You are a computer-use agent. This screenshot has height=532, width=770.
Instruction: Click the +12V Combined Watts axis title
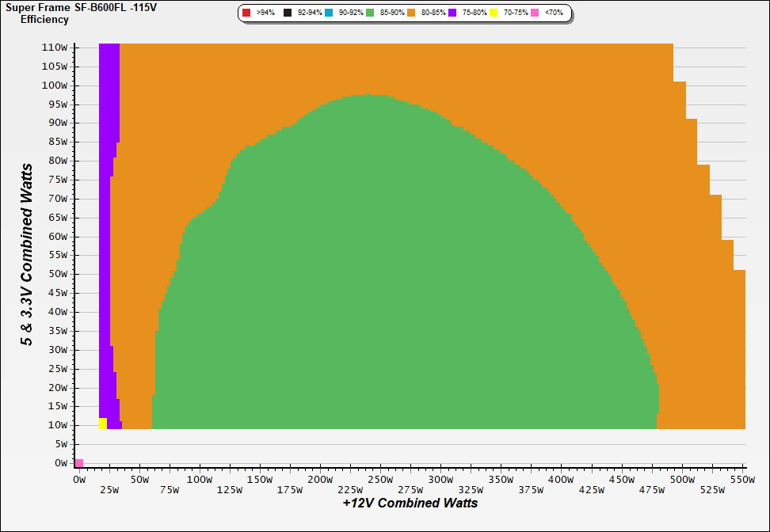[410, 503]
